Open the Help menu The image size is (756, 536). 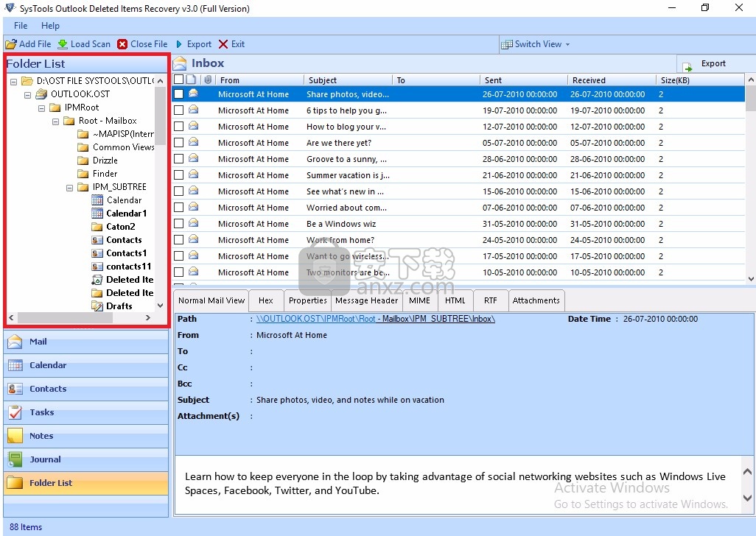pos(50,26)
